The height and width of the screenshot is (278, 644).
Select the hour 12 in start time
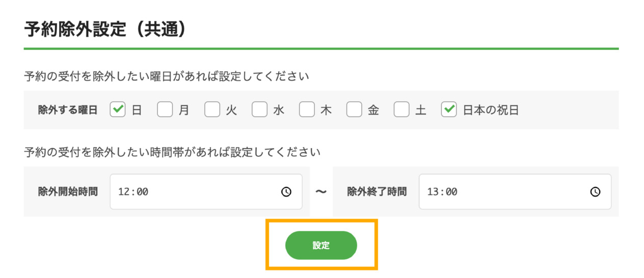(124, 192)
